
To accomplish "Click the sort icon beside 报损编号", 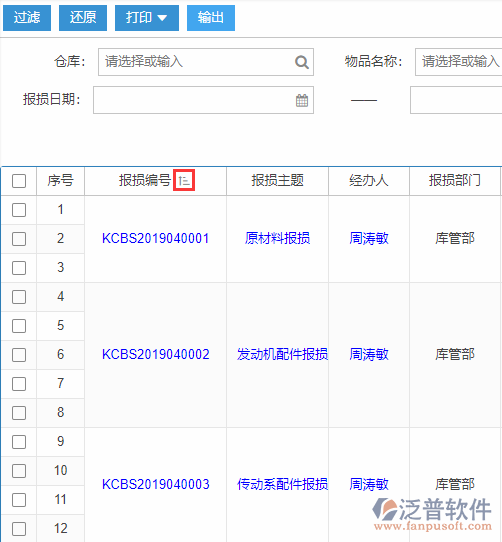I will [184, 180].
